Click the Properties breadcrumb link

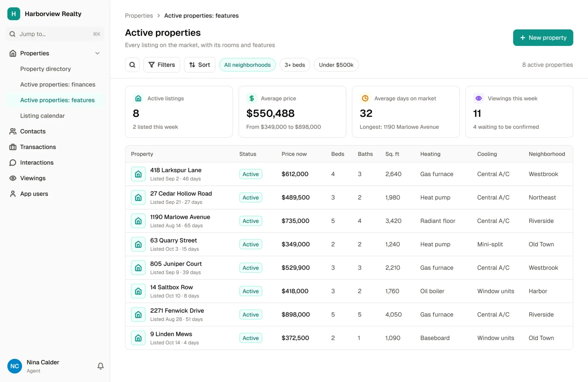click(x=139, y=15)
